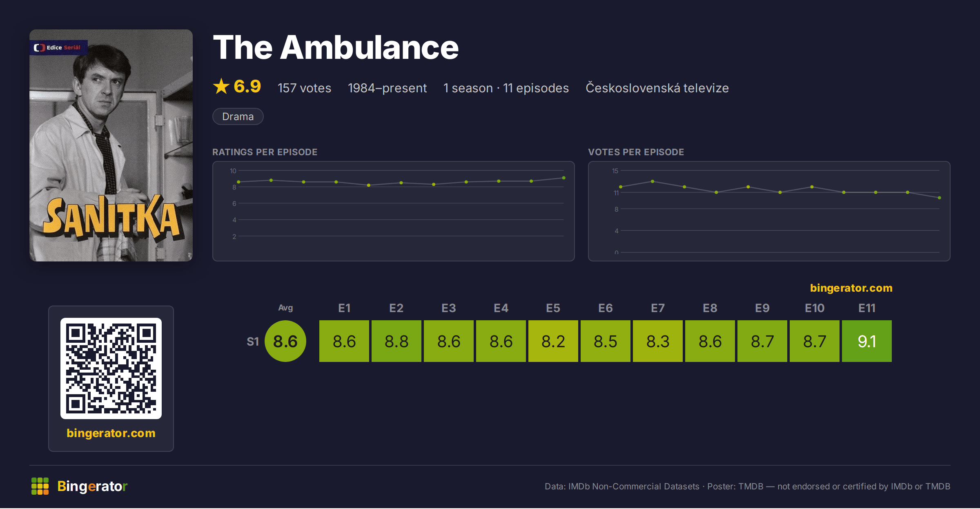Select episode E1 rating tile 8.6
The image size is (980, 509).
click(344, 341)
